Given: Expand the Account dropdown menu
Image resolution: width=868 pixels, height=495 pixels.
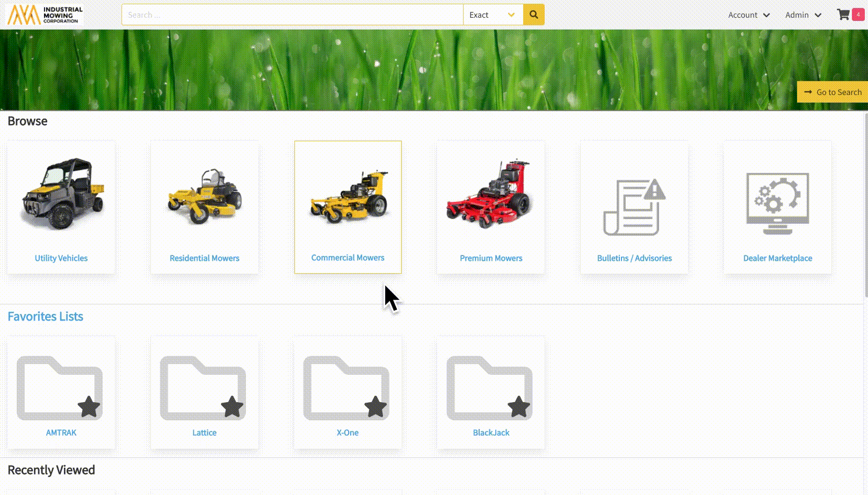Looking at the screenshot, I should pos(749,15).
